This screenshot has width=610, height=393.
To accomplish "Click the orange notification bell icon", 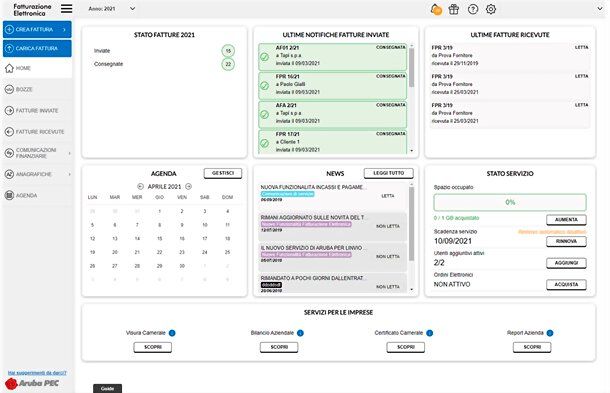I will pyautogui.click(x=436, y=9).
